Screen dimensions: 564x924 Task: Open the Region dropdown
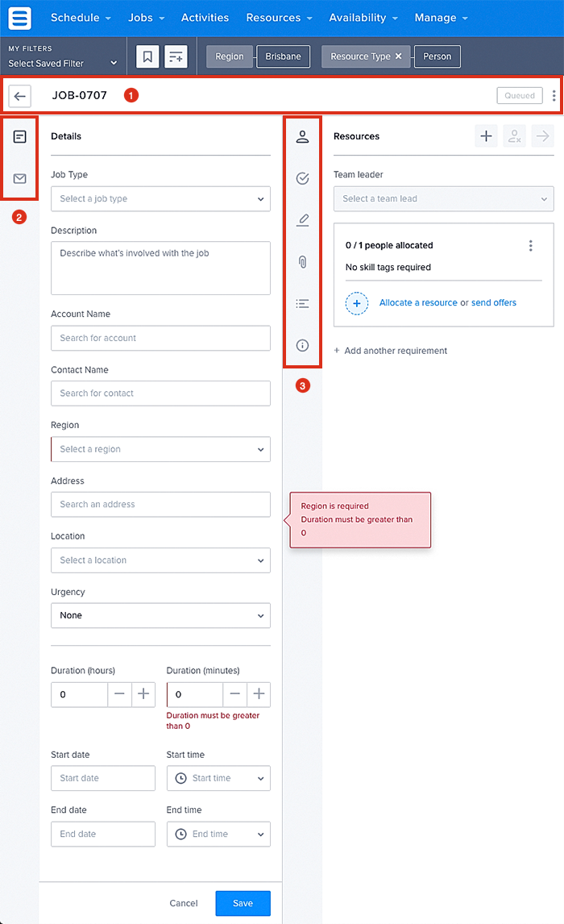[160, 449]
